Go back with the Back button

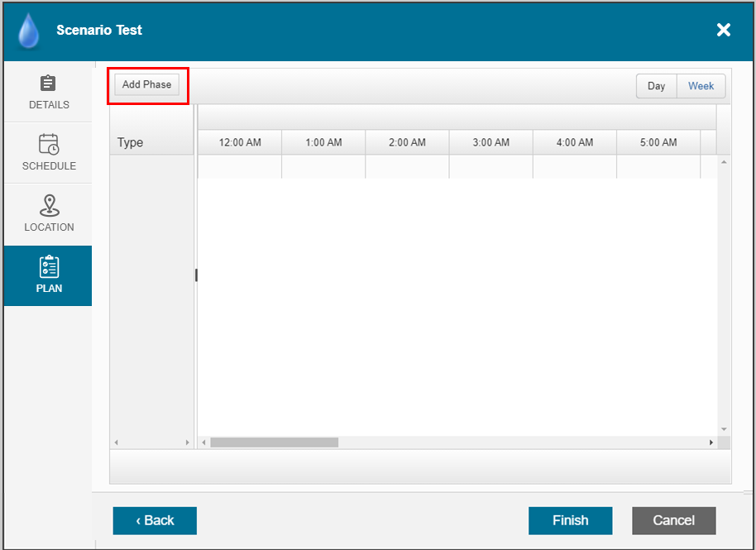pos(155,520)
